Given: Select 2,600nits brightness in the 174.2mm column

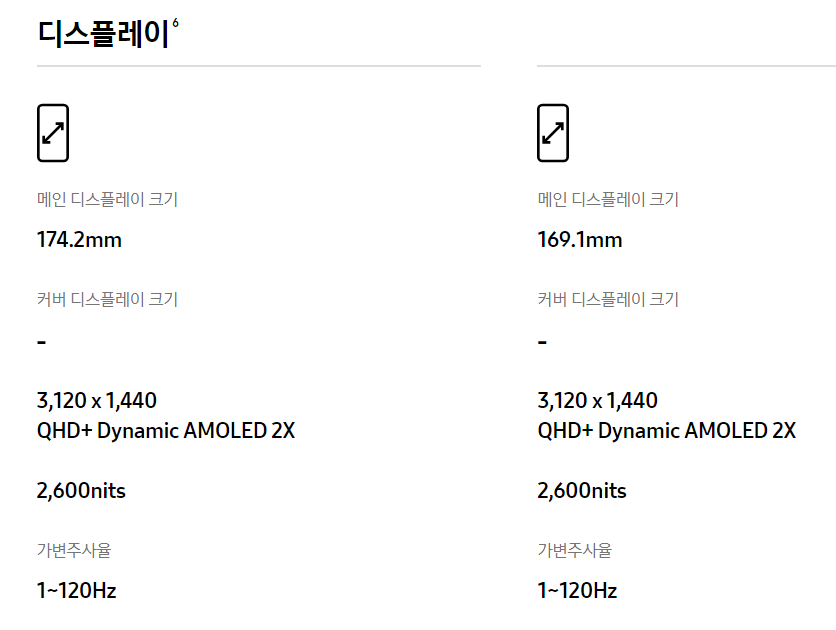Looking at the screenshot, I should pyautogui.click(x=81, y=491).
